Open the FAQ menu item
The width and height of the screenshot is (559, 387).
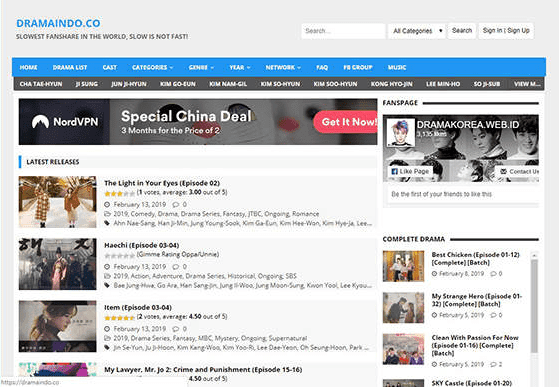pos(322,67)
